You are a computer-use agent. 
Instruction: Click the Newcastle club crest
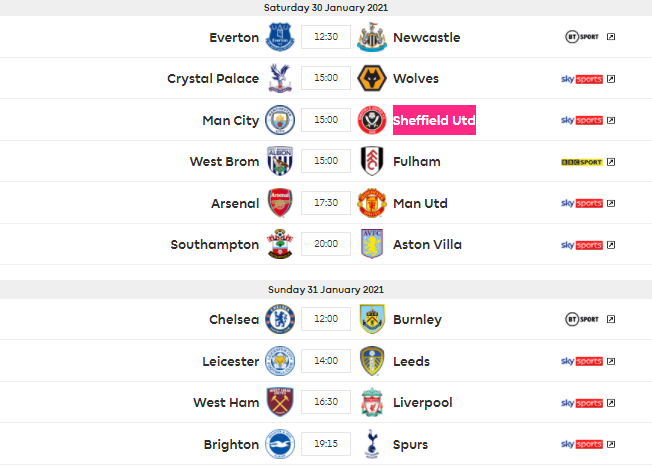point(373,38)
